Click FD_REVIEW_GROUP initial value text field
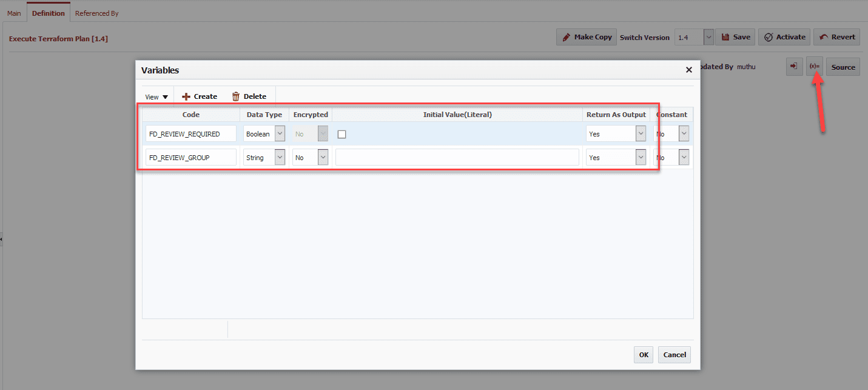Viewport: 868px width, 390px height. pos(457,158)
